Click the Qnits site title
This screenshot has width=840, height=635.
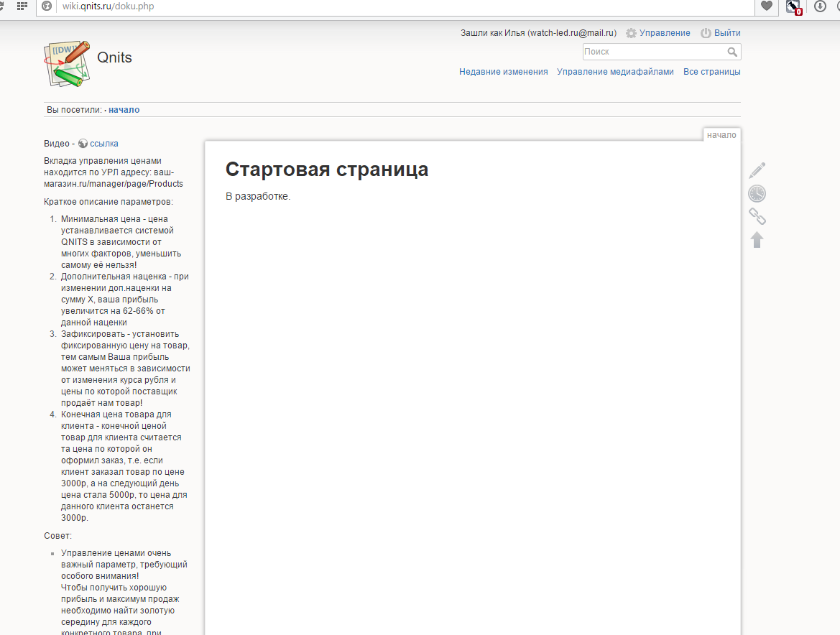pos(114,58)
